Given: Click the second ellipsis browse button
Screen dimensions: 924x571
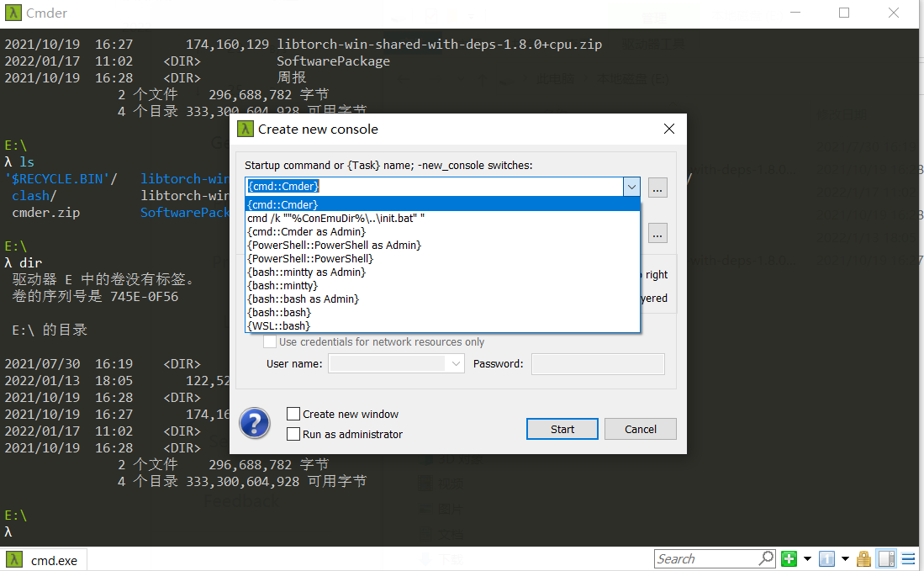Looking at the screenshot, I should [x=657, y=233].
